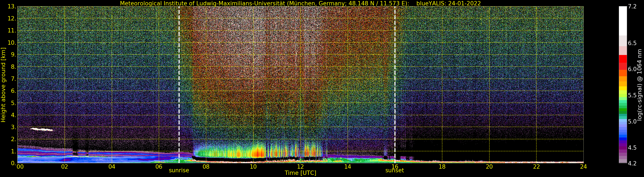The image size is (644, 177).
Task: Click the time tick label '22'
Action: [536, 167]
